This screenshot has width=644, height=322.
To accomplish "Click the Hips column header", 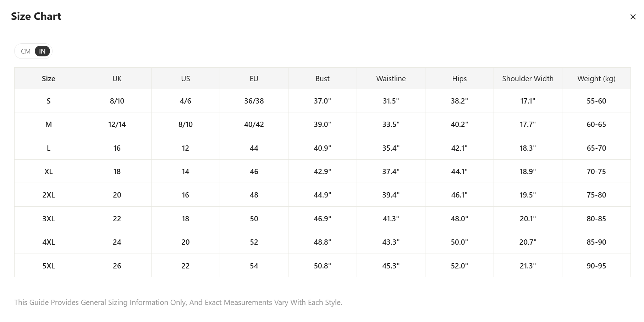I will click(x=459, y=79).
